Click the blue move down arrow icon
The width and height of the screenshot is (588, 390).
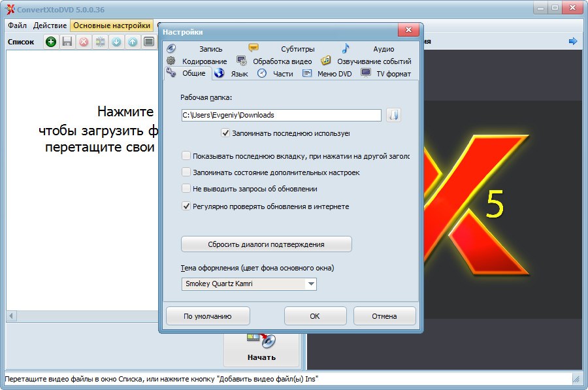[116, 42]
